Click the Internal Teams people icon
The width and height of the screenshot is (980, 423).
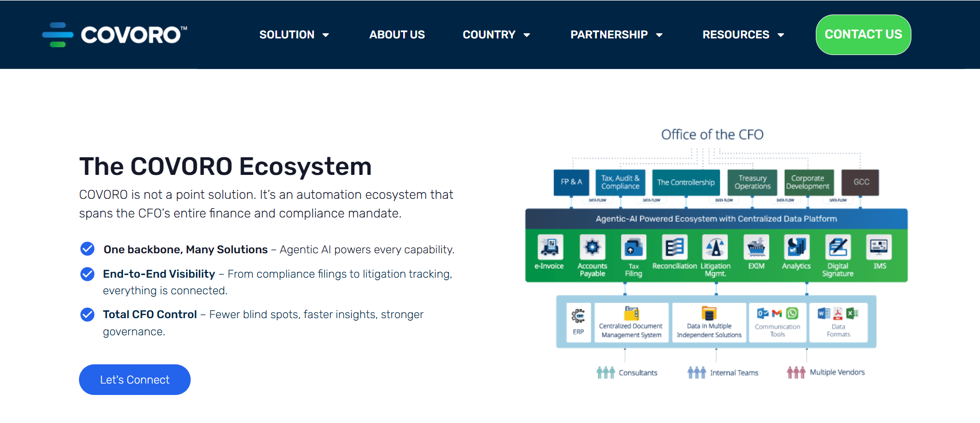697,372
